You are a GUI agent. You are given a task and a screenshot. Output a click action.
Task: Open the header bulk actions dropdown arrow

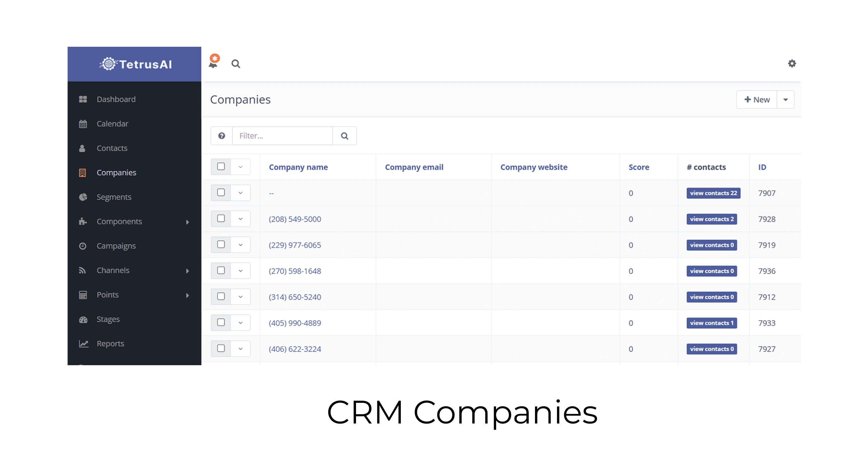[x=240, y=167]
